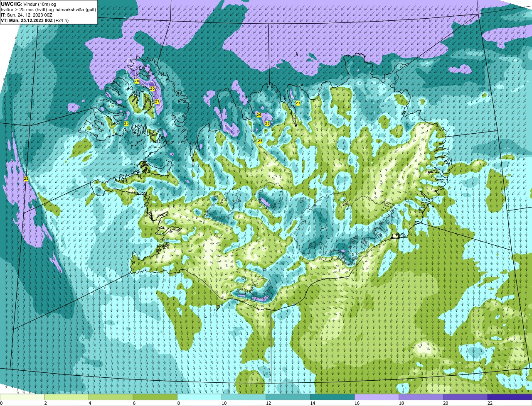
Task: Click the 4–6 m/s green legend swatch
Action: point(111,397)
